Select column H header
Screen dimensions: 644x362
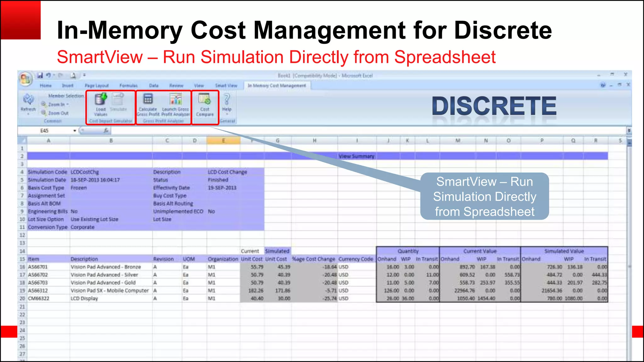(314, 140)
